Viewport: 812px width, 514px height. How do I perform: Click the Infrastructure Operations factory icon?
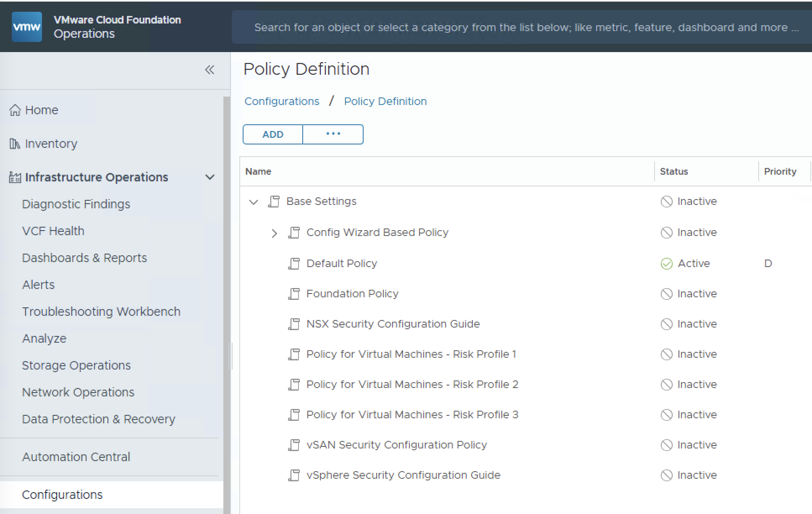[x=15, y=178]
